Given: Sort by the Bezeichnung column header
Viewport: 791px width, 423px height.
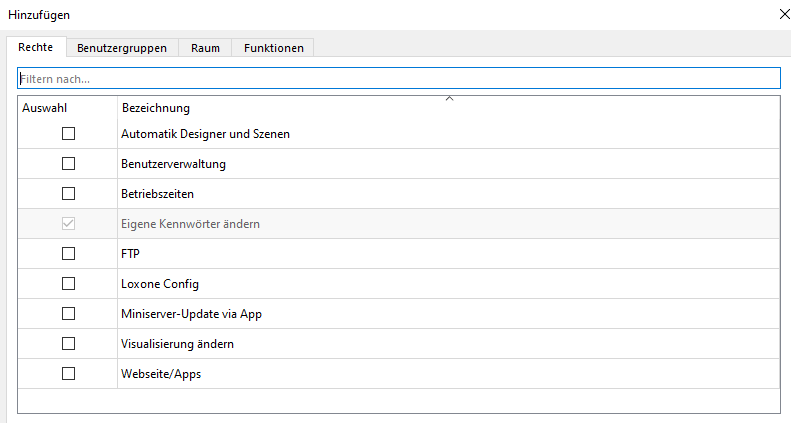Looking at the screenshot, I should pyautogui.click(x=155, y=107).
